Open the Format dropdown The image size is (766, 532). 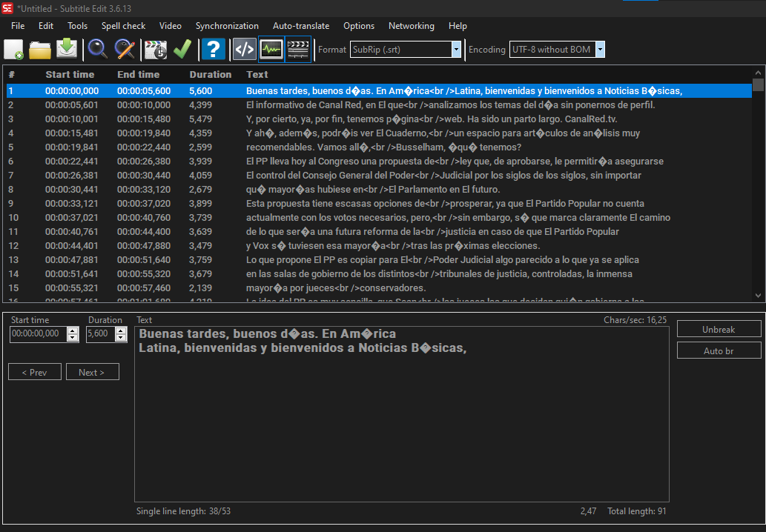[x=456, y=50]
